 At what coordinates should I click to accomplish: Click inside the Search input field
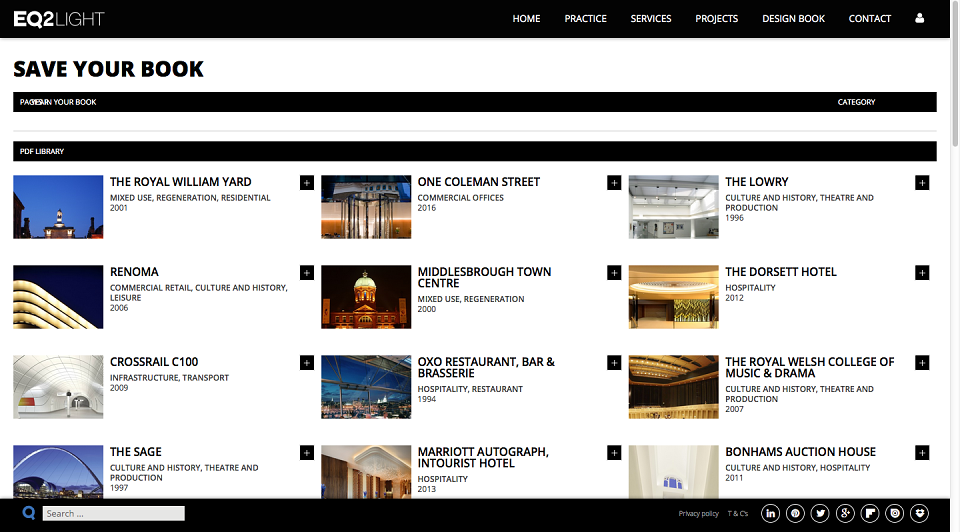click(113, 513)
